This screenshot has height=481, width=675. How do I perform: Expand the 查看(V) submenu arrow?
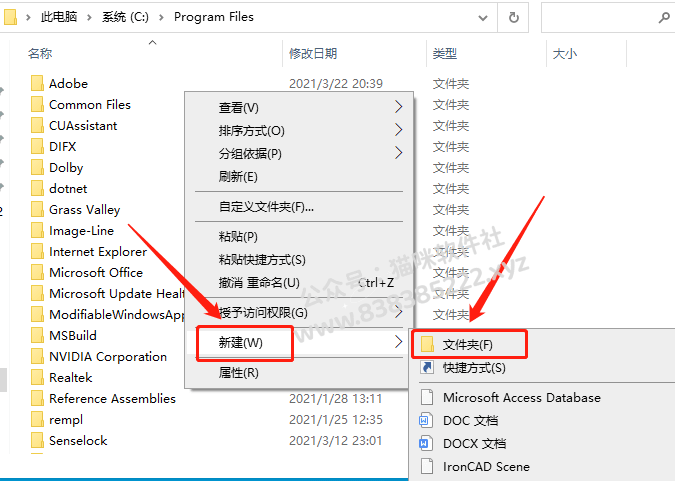tap(399, 107)
